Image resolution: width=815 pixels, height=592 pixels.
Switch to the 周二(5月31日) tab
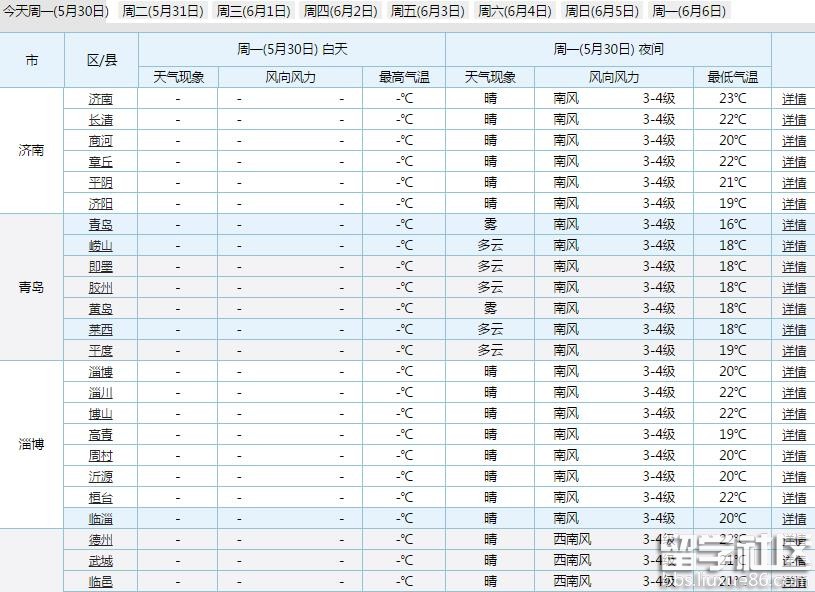pyautogui.click(x=162, y=11)
